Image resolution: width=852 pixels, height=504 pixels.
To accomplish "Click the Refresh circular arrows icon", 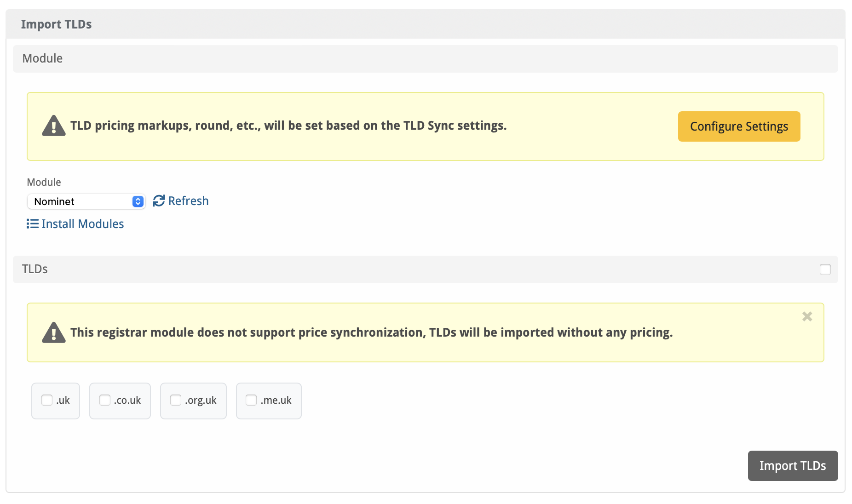I will pos(159,201).
